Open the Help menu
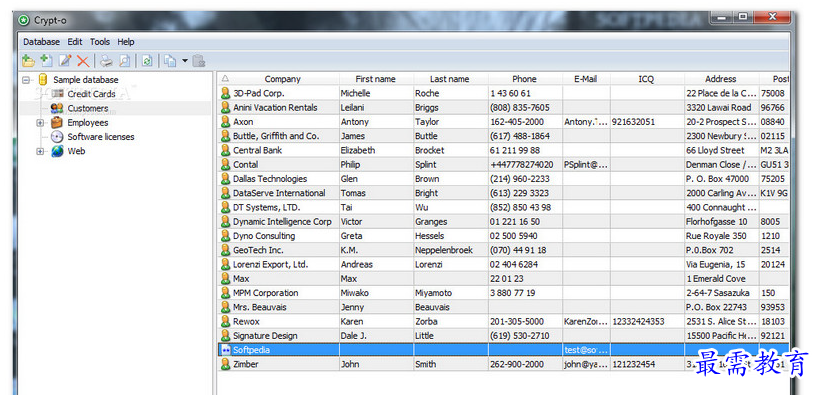The height and width of the screenshot is (395, 817). (126, 42)
